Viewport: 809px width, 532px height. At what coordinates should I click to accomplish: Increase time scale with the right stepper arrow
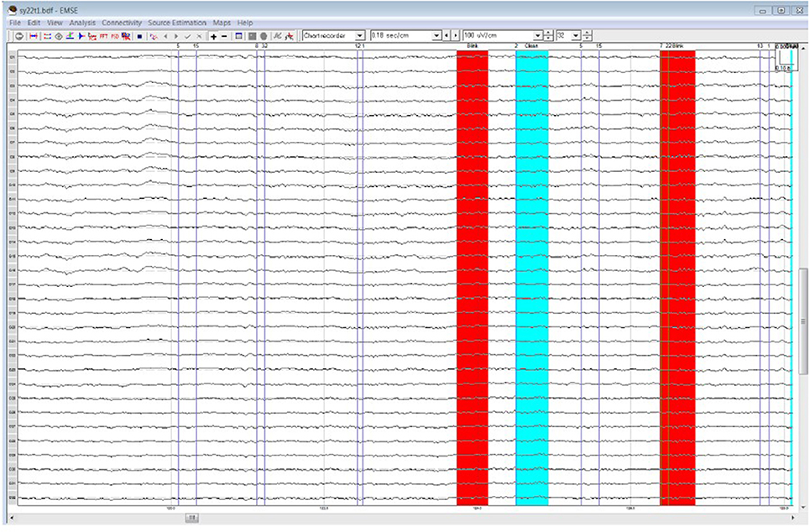pos(456,35)
